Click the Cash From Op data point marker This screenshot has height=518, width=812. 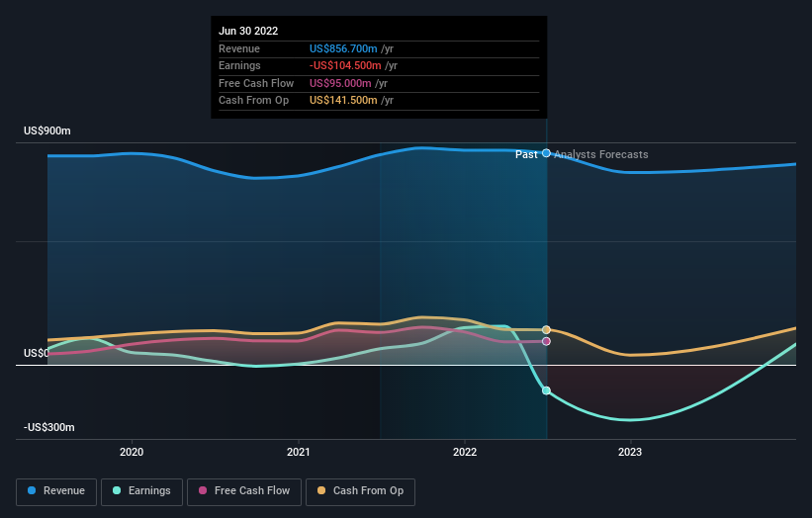(546, 330)
